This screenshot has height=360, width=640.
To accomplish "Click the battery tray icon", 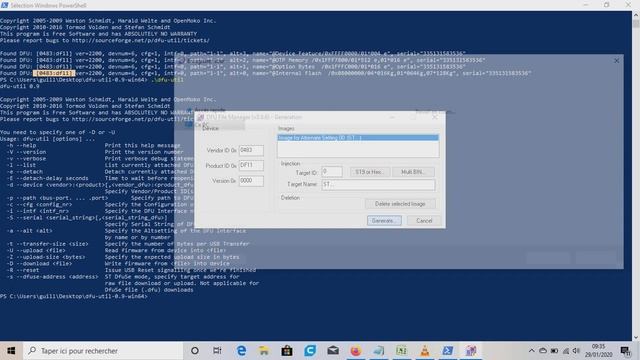I will [x=554, y=351].
